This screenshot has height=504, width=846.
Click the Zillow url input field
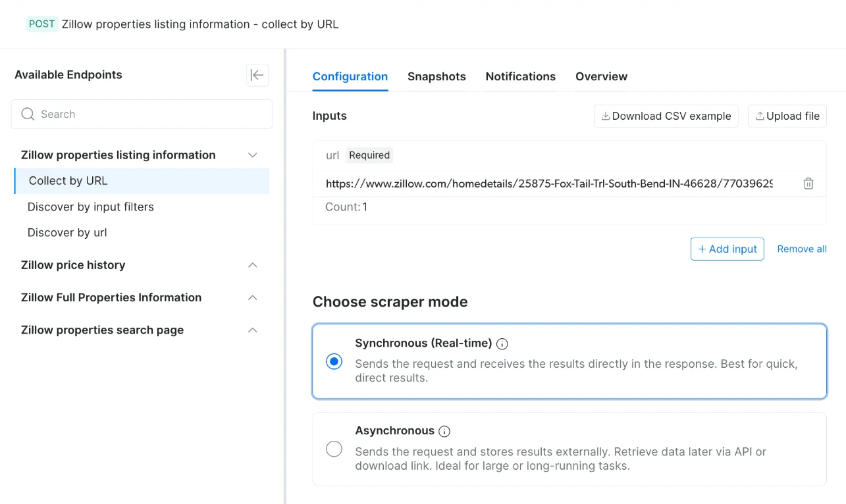tap(549, 184)
